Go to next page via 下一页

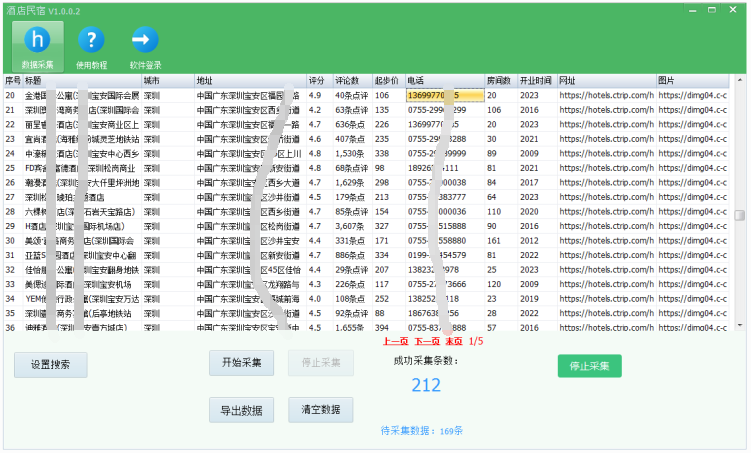[x=427, y=341]
